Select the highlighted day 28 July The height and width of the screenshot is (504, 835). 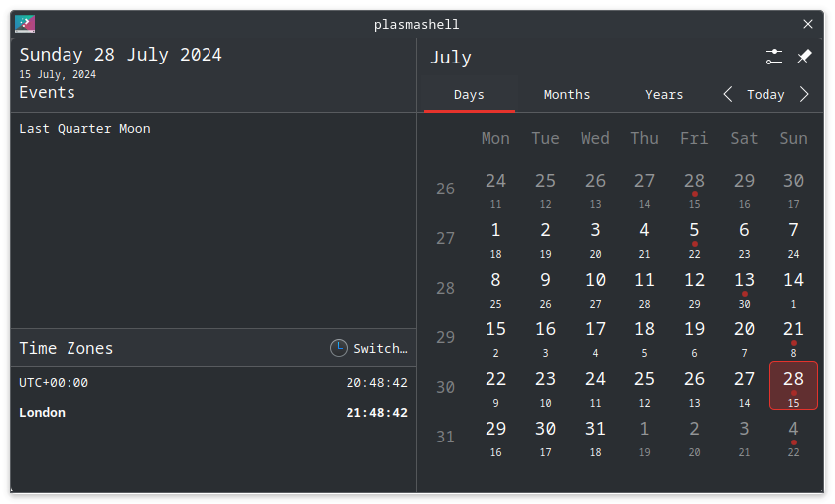point(793,386)
